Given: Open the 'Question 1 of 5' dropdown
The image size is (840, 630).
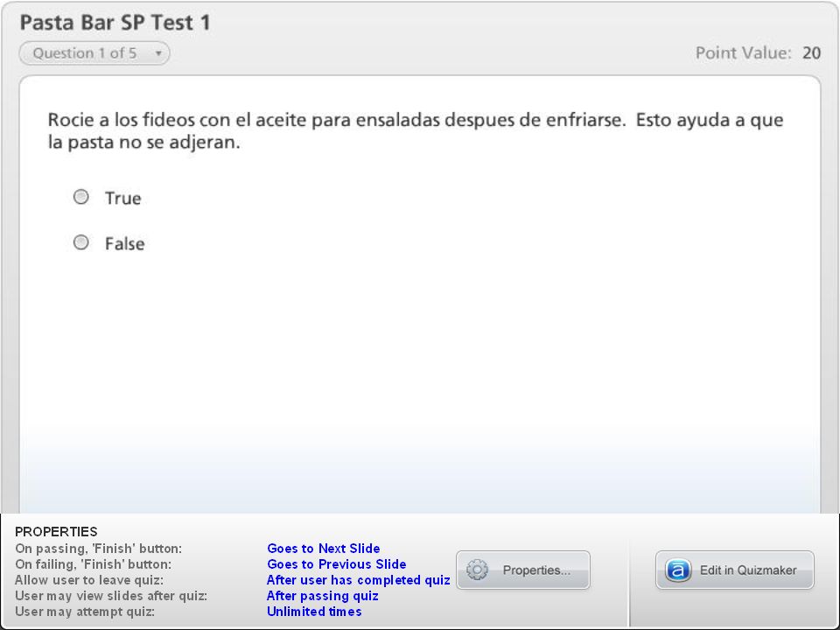Looking at the screenshot, I should coord(94,53).
